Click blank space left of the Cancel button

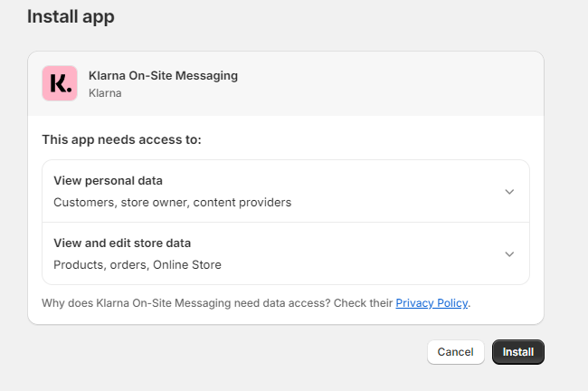271,352
